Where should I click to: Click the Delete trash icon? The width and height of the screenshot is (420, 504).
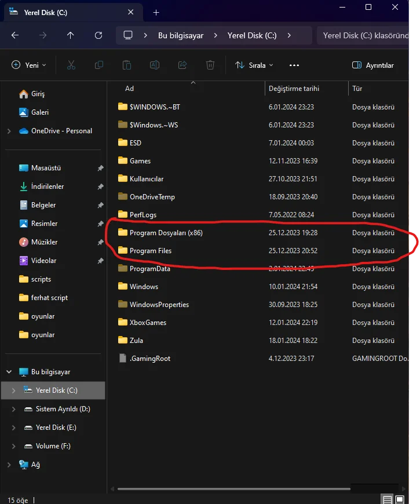click(x=210, y=65)
